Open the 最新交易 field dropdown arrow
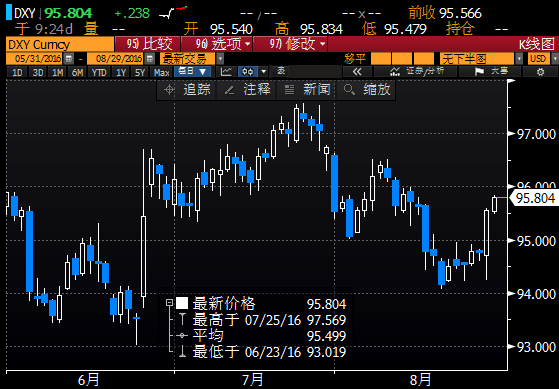Screen dimensions: 559x389 (221, 58)
